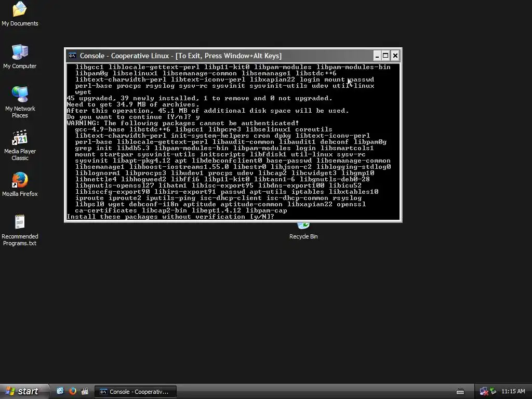Minimize the Cooperative Linux console window
This screenshot has height=399, width=532.
point(377,56)
